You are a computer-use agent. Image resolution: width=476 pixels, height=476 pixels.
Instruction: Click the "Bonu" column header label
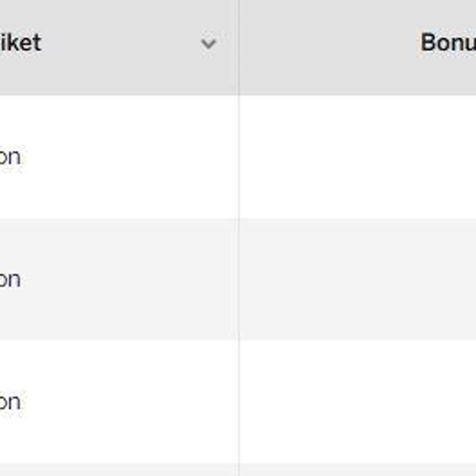[x=447, y=43]
